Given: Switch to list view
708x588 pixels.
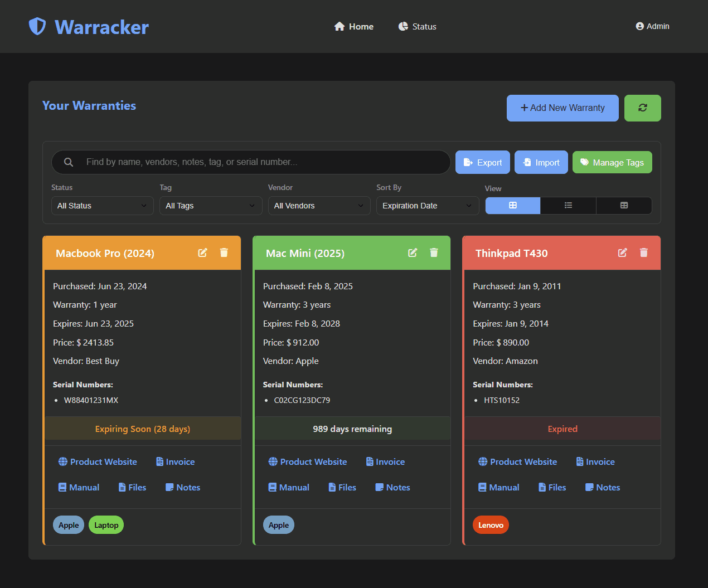Looking at the screenshot, I should (x=568, y=206).
